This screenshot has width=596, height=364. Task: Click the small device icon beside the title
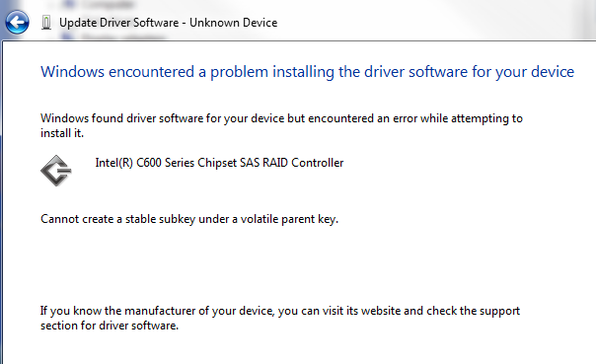click(x=46, y=23)
